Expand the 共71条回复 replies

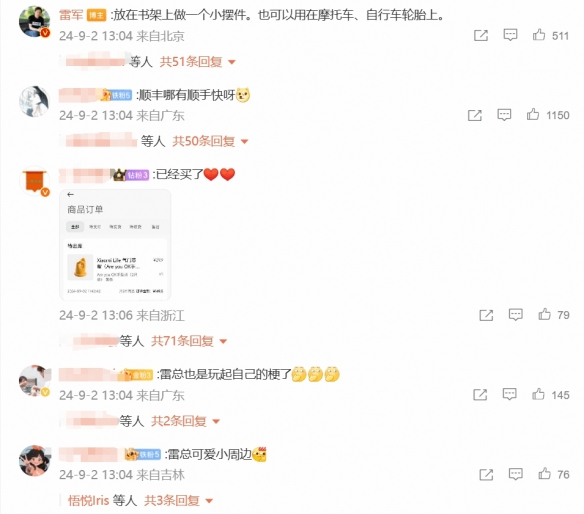click(189, 341)
